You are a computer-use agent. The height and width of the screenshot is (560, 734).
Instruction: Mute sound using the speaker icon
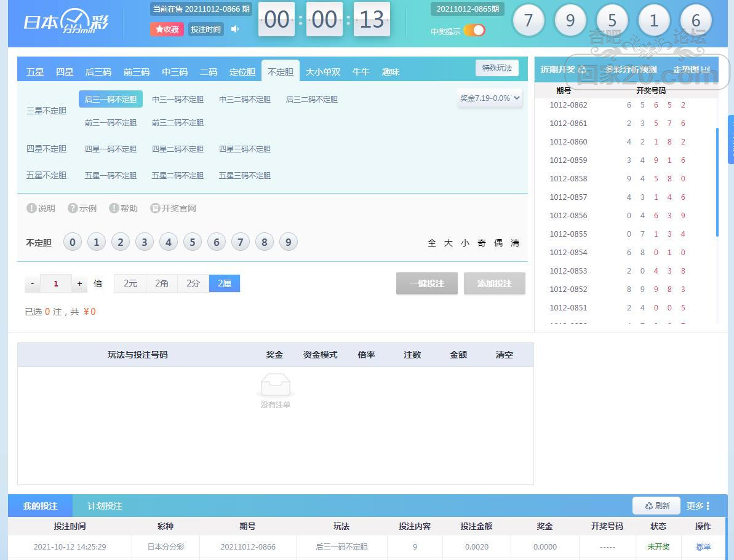coord(234,29)
